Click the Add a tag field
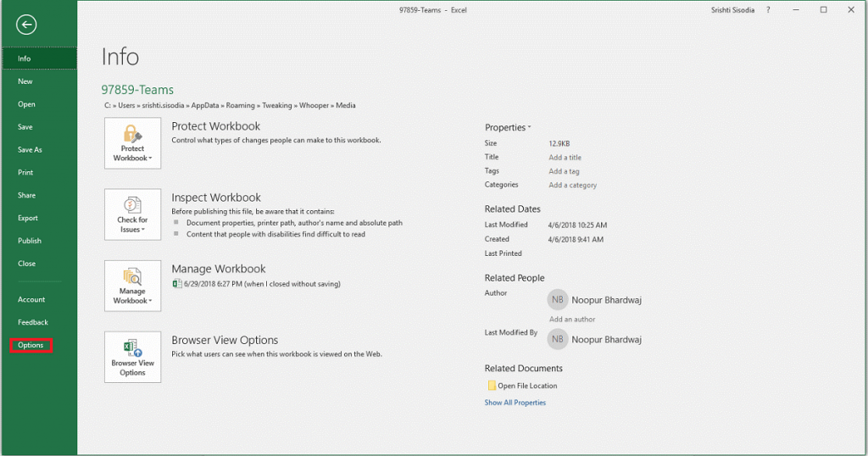868x456 pixels. (564, 171)
